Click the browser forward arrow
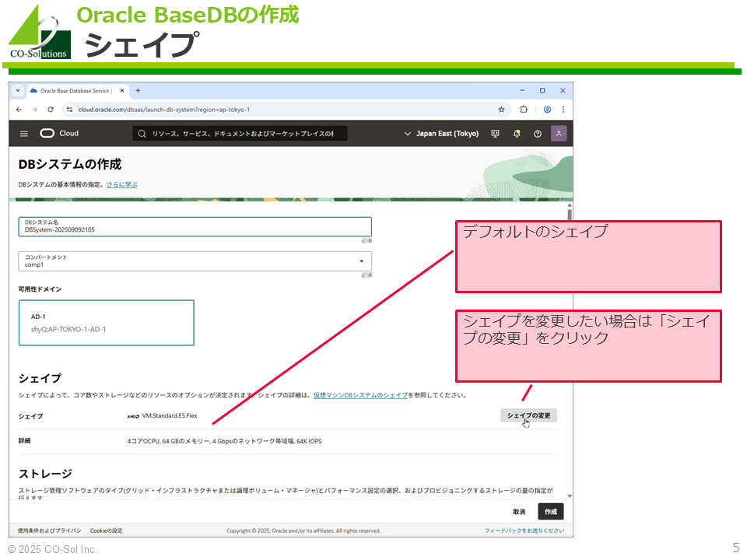The image size is (747, 560). [34, 110]
